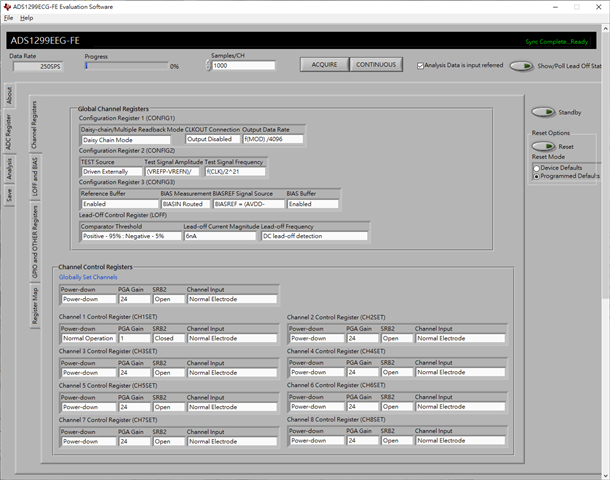Click the Texas Instruments app icon in title bar
The width and height of the screenshot is (610, 480).
7,7
